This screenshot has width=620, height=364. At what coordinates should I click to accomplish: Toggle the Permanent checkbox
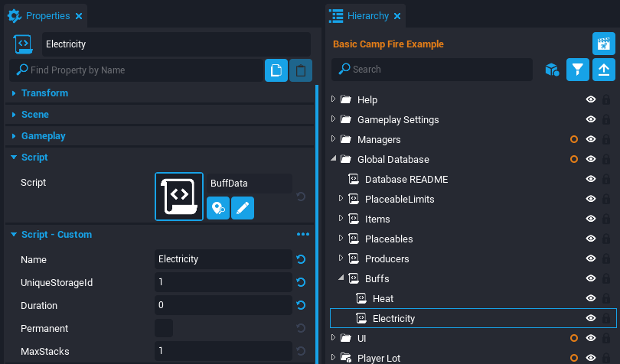pos(164,329)
